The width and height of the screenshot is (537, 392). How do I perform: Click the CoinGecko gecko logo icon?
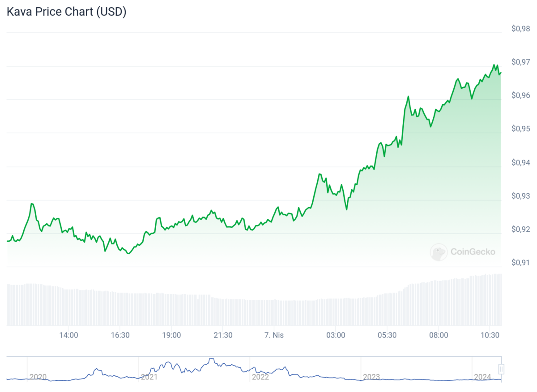coord(439,252)
